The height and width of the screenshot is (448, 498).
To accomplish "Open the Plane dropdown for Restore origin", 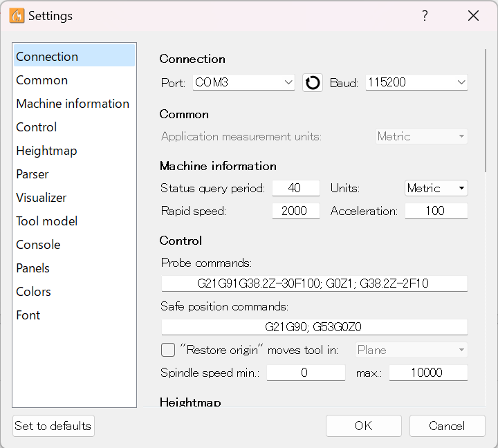I will [412, 350].
